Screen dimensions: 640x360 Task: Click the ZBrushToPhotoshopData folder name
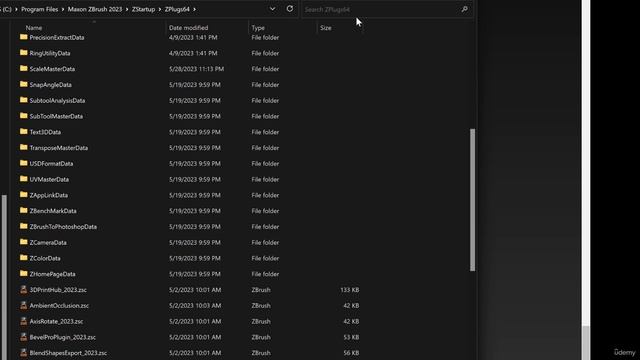(63, 227)
